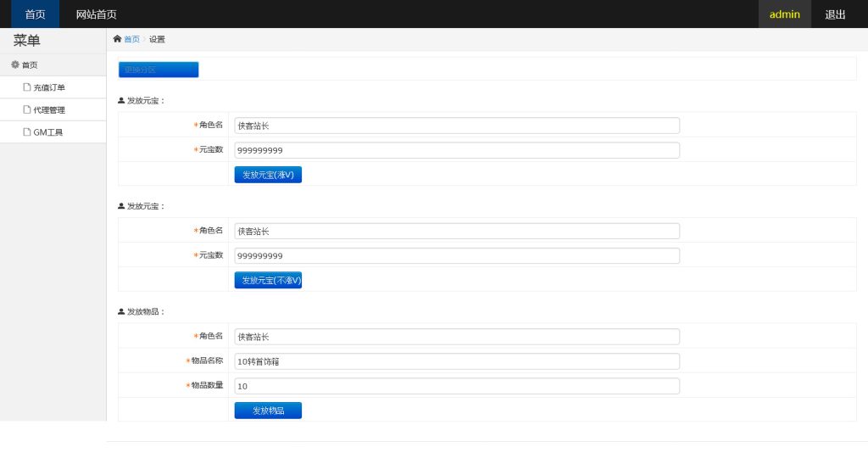
Task: Click the user icon of second 发放元宝 section
Action: pos(121,206)
